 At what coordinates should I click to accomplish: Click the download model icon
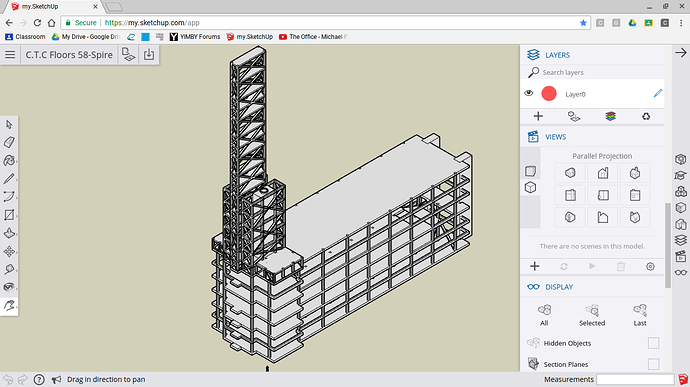coord(149,55)
